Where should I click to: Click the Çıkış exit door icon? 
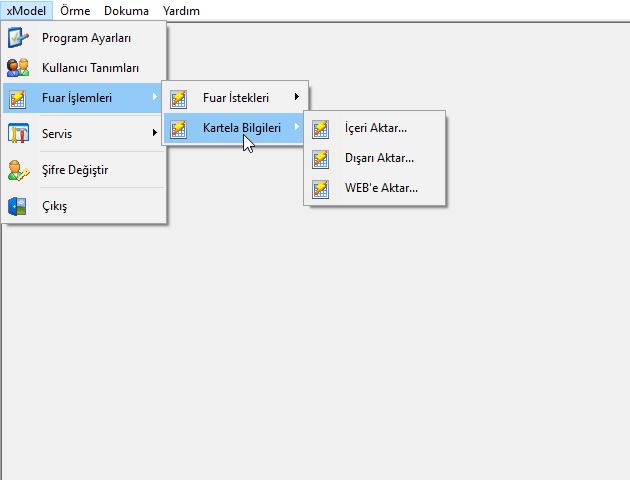pos(19,206)
